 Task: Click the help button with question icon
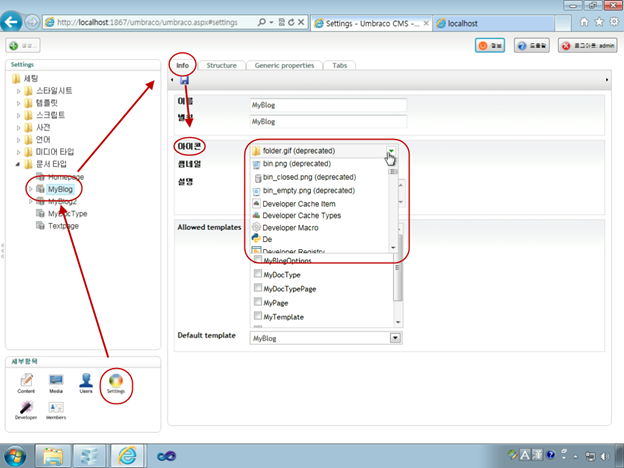[532, 46]
